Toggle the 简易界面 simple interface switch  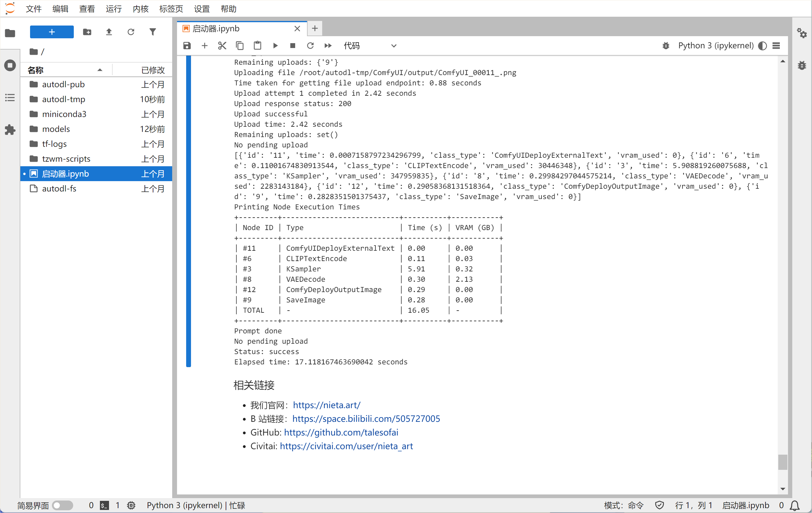pos(63,505)
